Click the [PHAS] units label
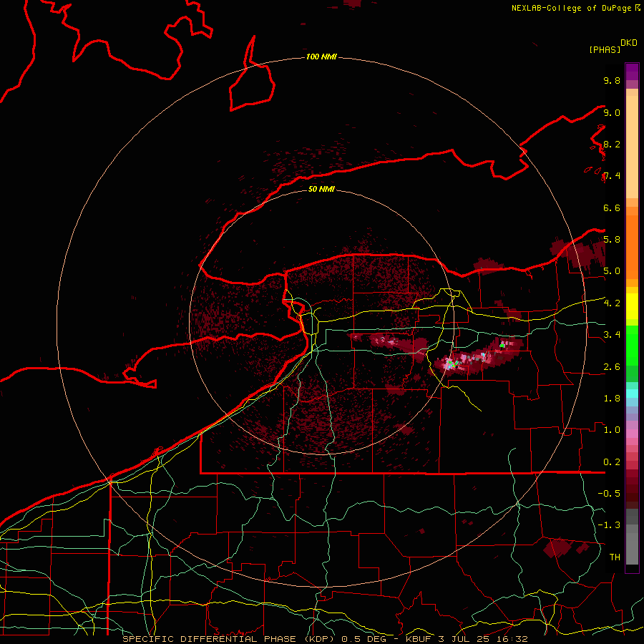Viewport: 644px width, 644px height. point(605,49)
